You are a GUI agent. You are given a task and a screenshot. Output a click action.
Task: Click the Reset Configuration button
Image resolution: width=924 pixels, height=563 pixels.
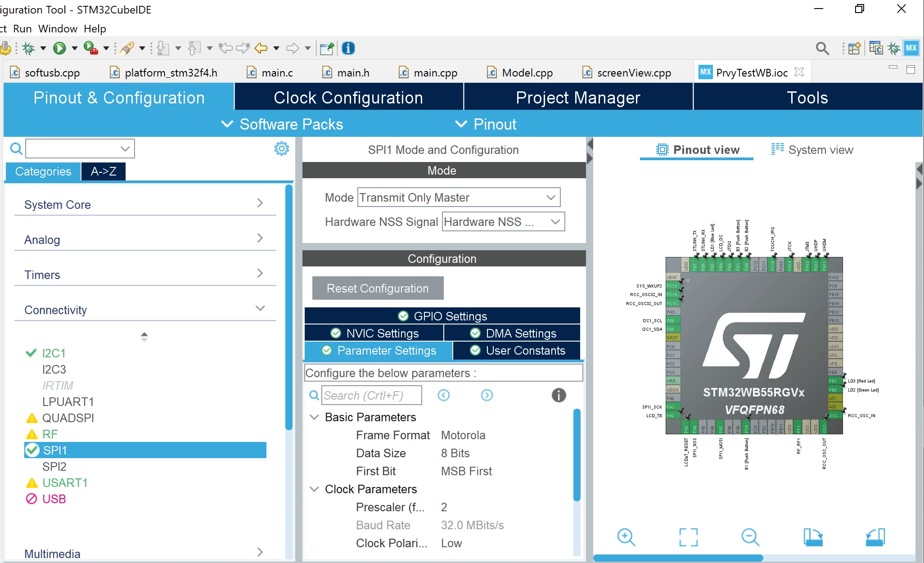[x=378, y=288]
